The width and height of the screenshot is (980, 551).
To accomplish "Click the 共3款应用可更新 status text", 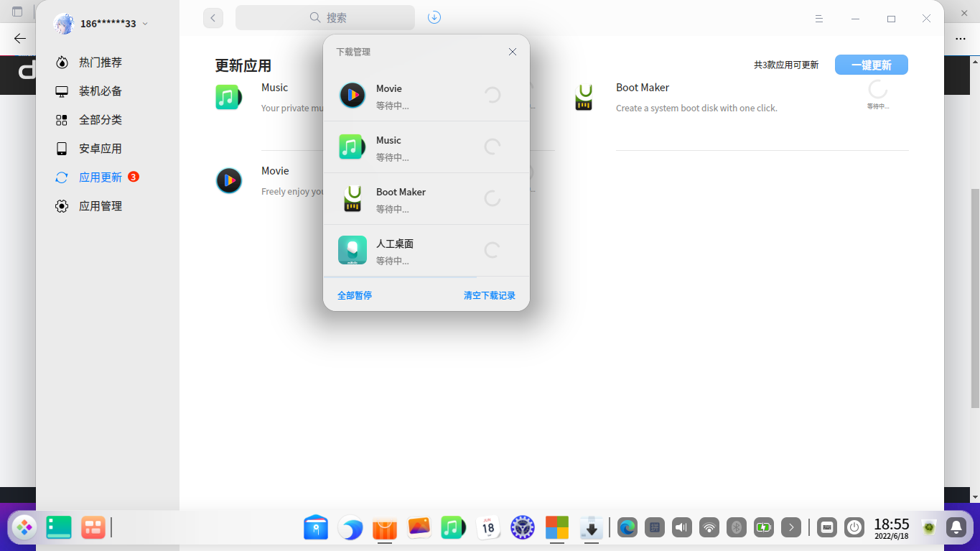I will coord(786,65).
